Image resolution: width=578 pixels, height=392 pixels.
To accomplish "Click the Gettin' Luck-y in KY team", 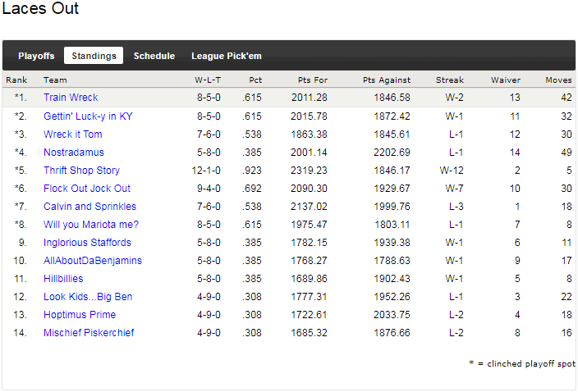I will (x=88, y=116).
